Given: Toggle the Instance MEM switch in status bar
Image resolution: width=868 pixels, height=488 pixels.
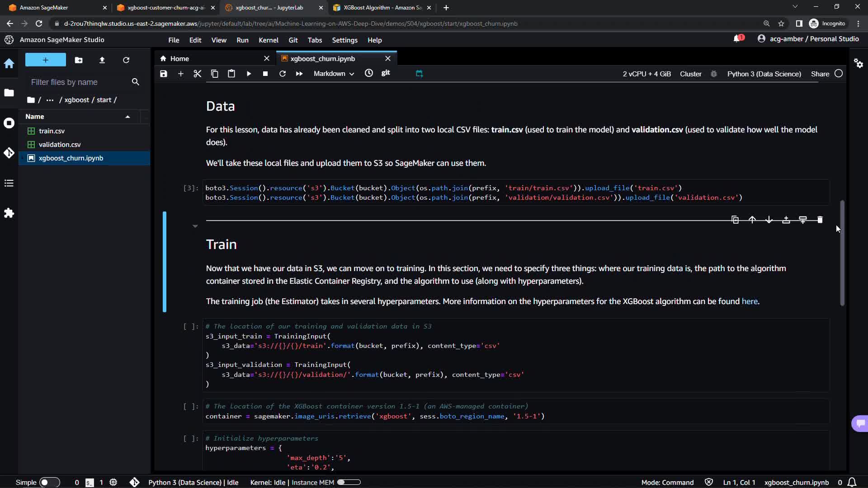Looking at the screenshot, I should (349, 482).
